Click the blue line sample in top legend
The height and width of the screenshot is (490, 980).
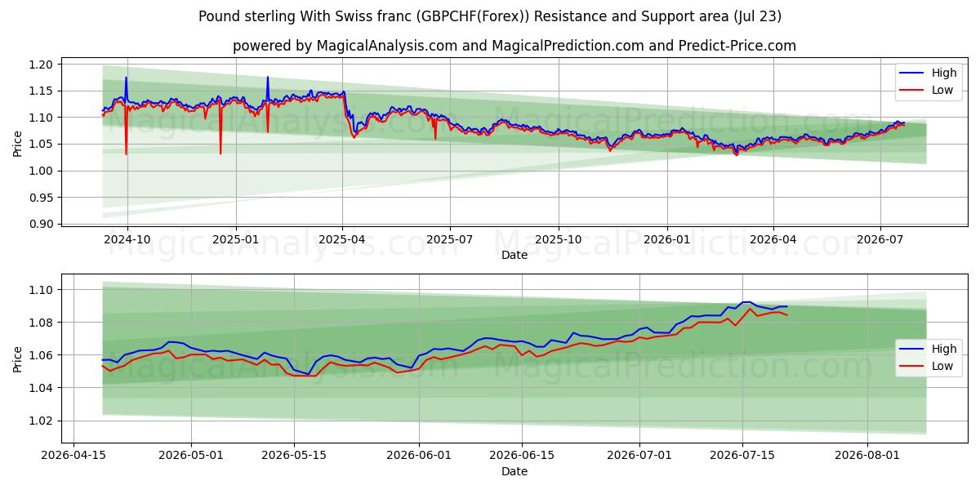tap(912, 73)
